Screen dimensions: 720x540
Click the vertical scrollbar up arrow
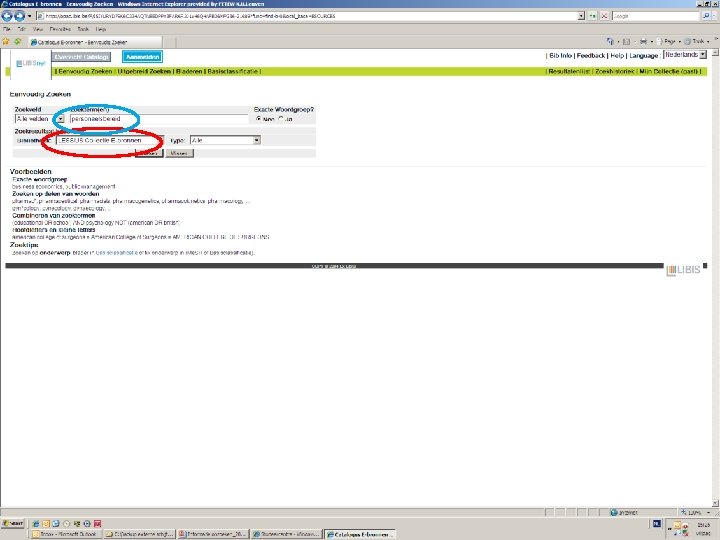coord(715,53)
